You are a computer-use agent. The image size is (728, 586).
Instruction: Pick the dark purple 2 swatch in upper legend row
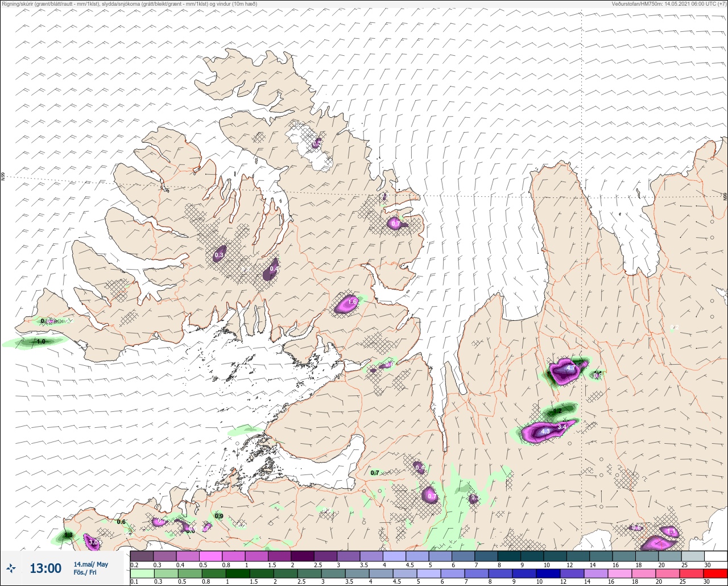(302, 556)
